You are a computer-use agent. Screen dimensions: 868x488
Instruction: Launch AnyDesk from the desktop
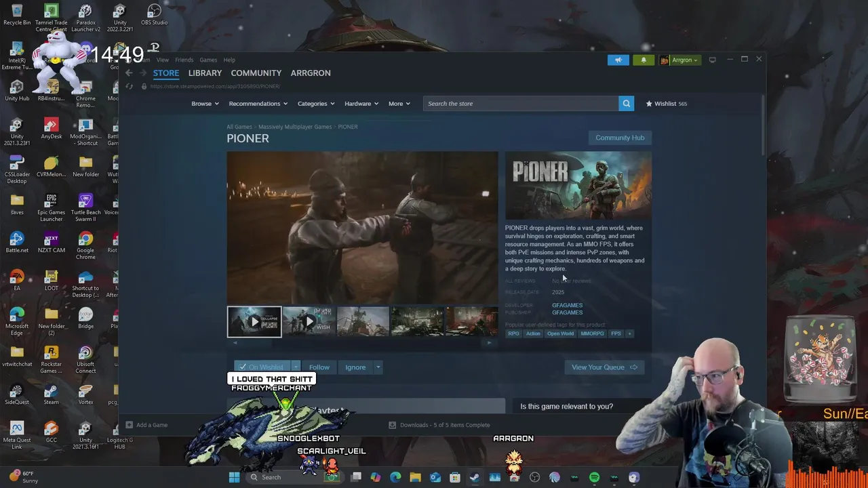52,129
